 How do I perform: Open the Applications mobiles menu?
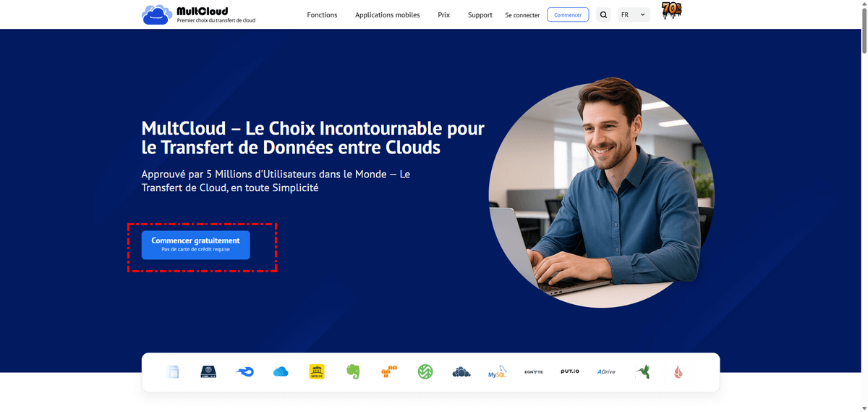click(388, 14)
